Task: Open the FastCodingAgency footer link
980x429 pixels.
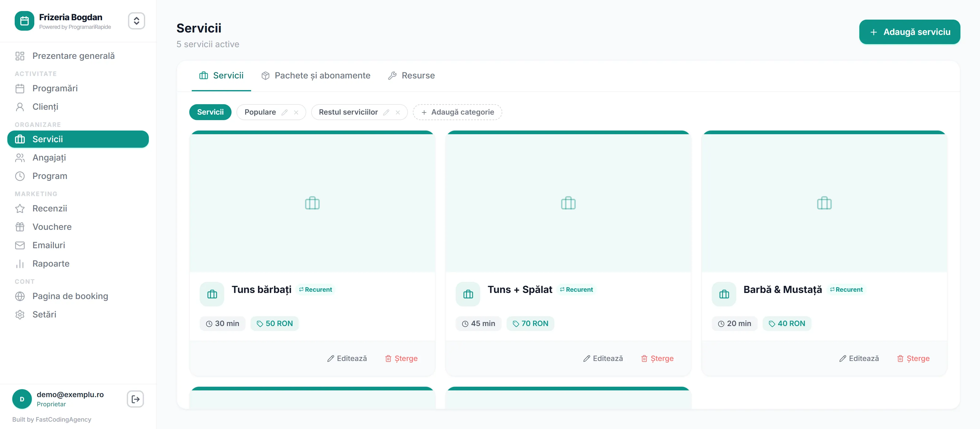Action: click(63, 419)
